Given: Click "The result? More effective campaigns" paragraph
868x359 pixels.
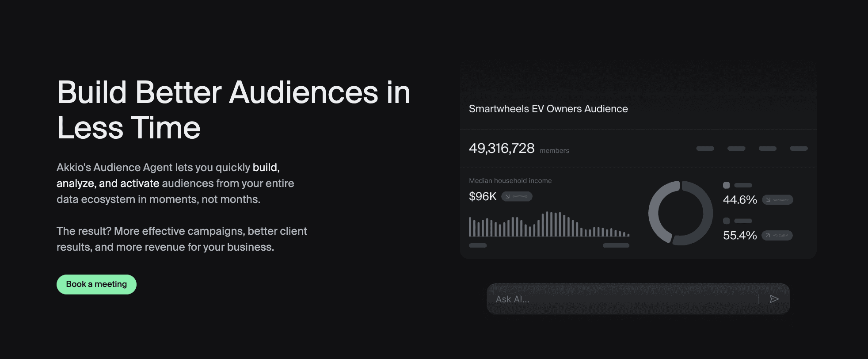Looking at the screenshot, I should click(x=182, y=239).
